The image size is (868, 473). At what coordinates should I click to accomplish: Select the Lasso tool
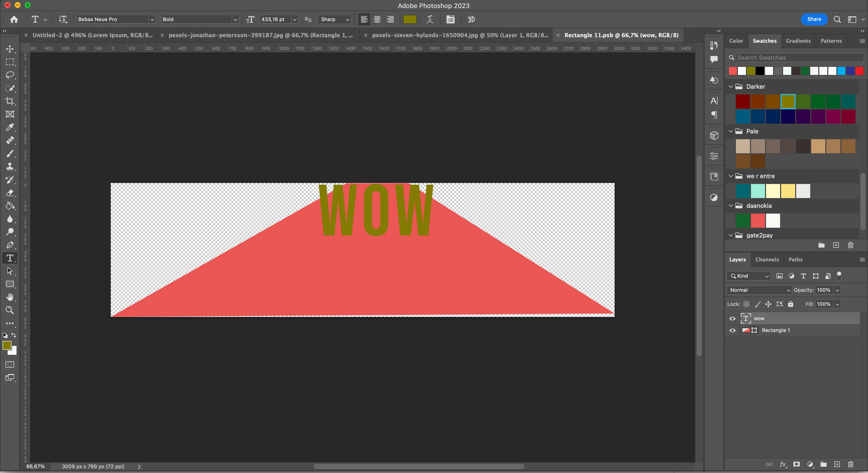click(x=10, y=75)
